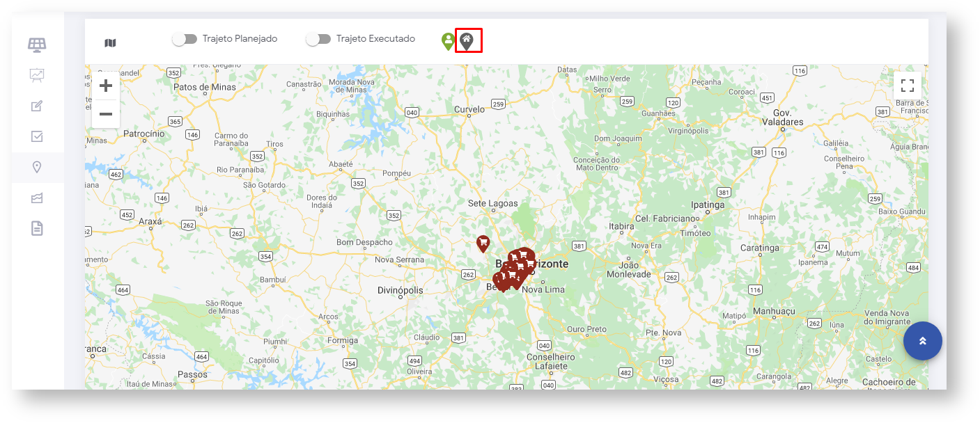The image size is (980, 423).
Task: Click the Nova Lima city label
Action: pyautogui.click(x=543, y=289)
